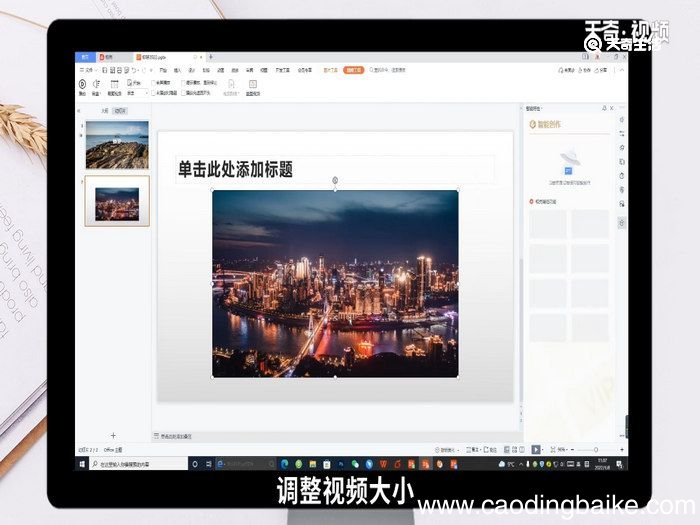Start slideshow with status bar play button
This screenshot has height=525, width=700.
pos(536,450)
